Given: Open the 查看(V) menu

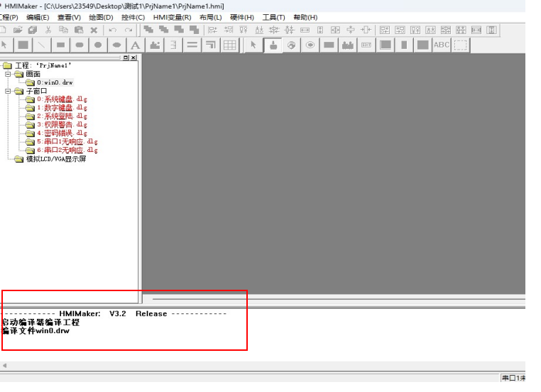Looking at the screenshot, I should click(x=69, y=17).
